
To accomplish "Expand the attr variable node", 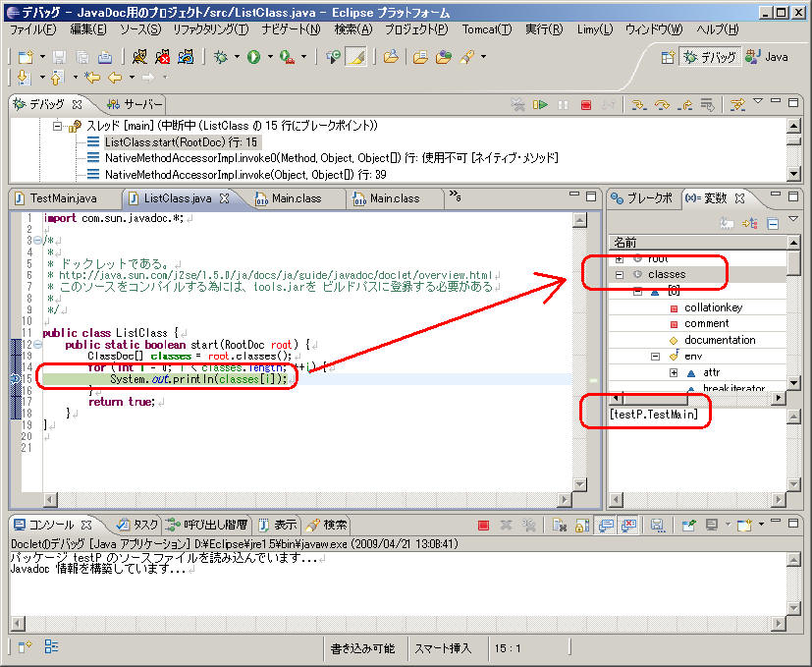I will pos(675,373).
